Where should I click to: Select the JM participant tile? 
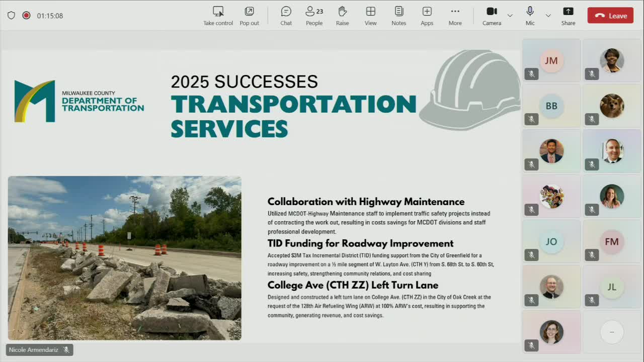[x=551, y=60]
